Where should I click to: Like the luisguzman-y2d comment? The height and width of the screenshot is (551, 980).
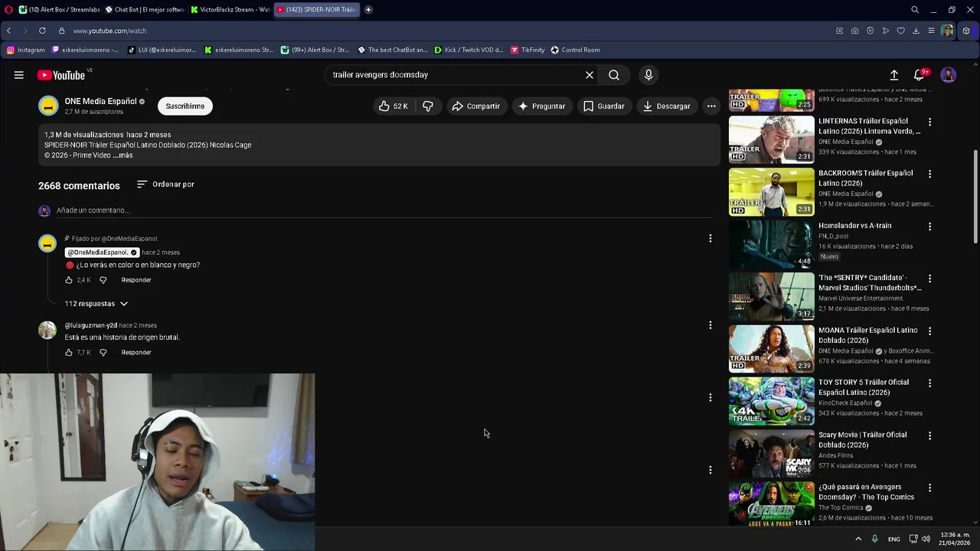69,353
